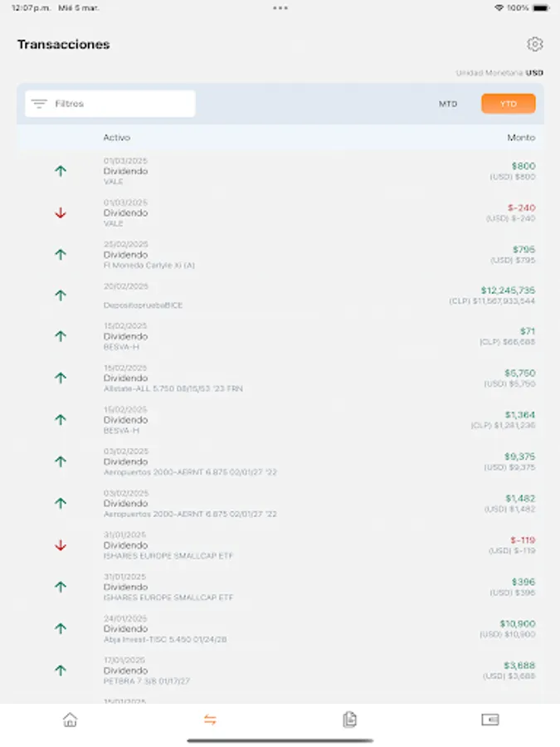Select the Transacciones arrows icon in bottom bar

click(210, 720)
